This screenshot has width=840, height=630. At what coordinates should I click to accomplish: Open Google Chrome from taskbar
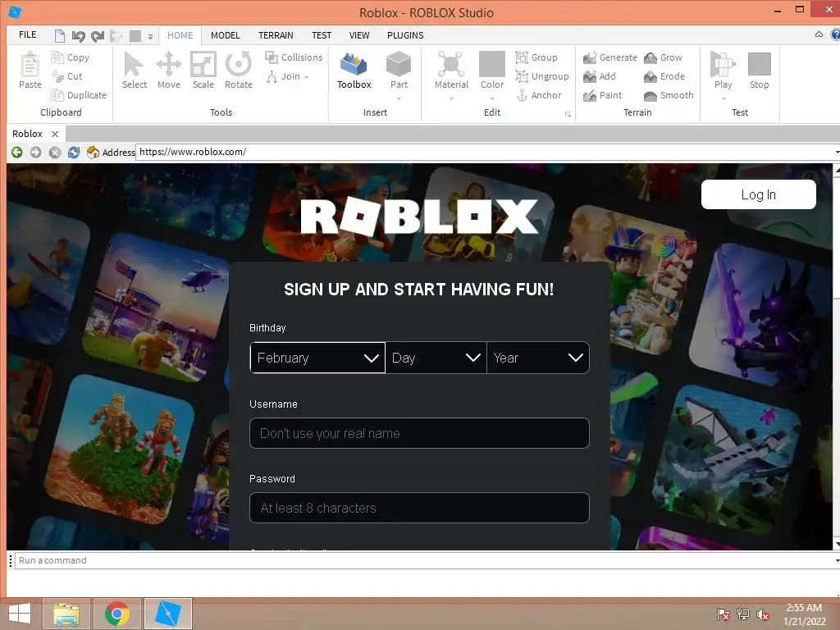click(x=117, y=614)
